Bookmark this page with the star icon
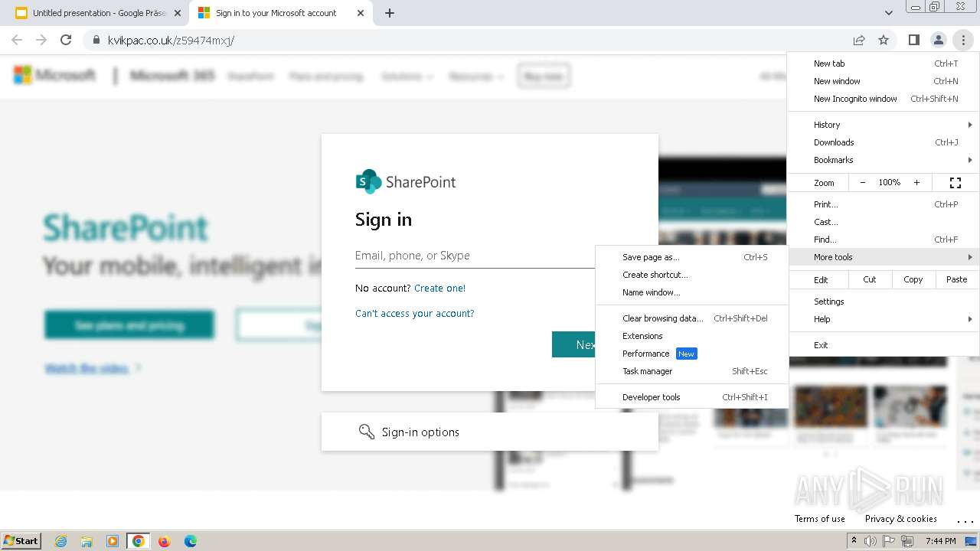 [x=884, y=40]
